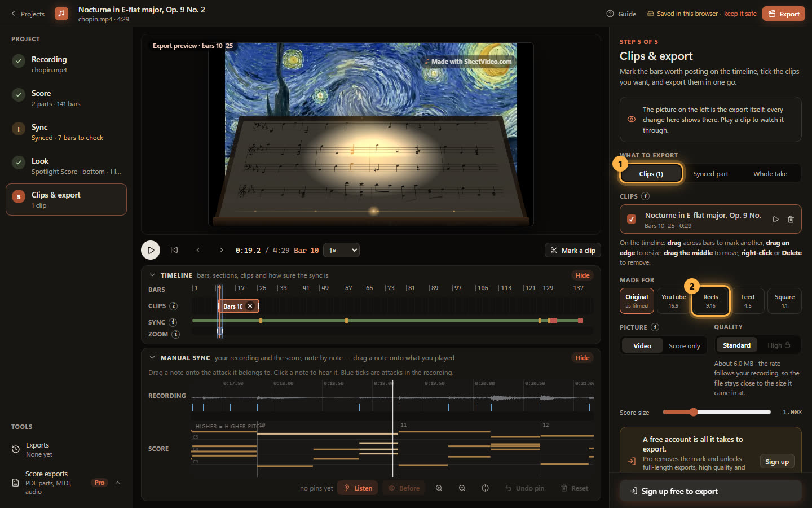Remove the Bars 10 clip with its X
This screenshot has height=508, width=812.
tap(250, 306)
